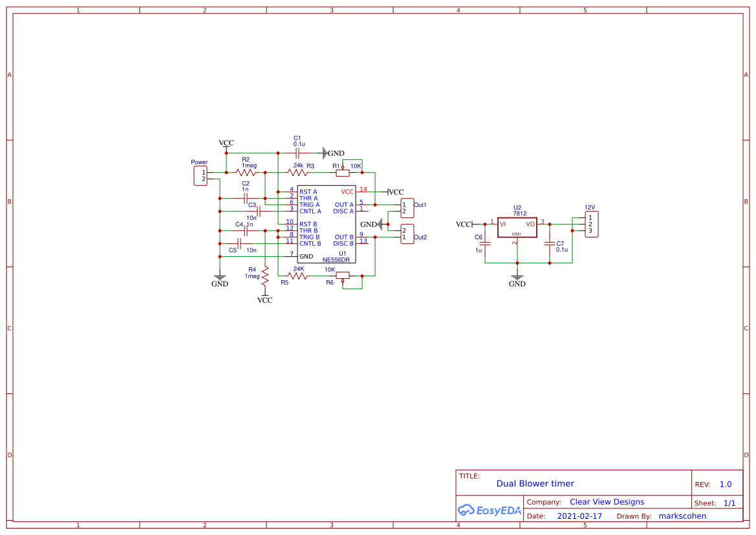Click the 7812 voltage regulator U2
The width and height of the screenshot is (756, 535).
coord(516,226)
